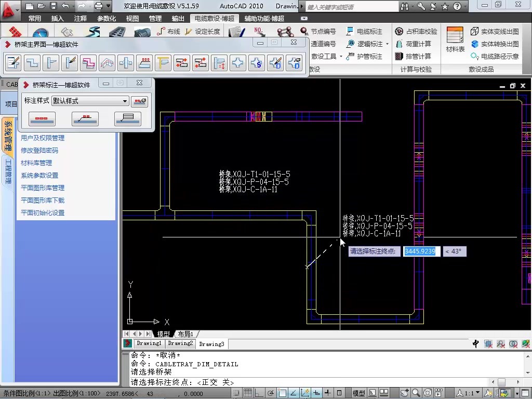Open the 系统参数设置 link

(39, 176)
